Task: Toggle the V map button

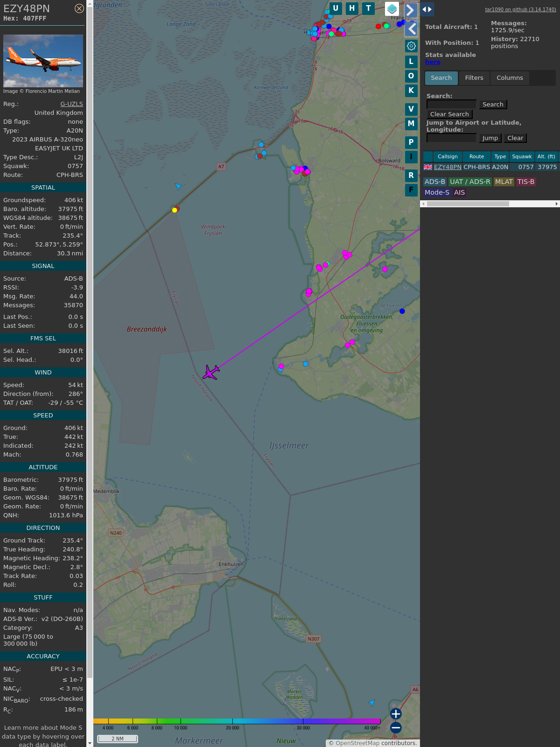Action: tap(411, 109)
